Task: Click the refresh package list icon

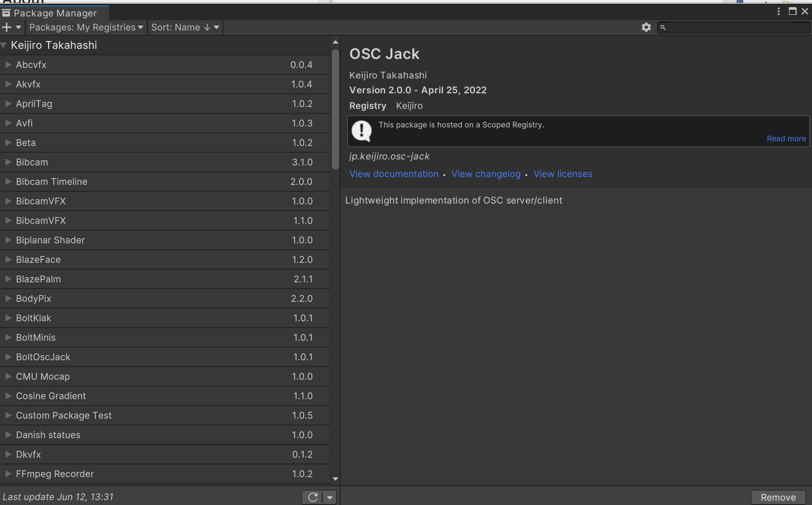Action: click(x=312, y=497)
